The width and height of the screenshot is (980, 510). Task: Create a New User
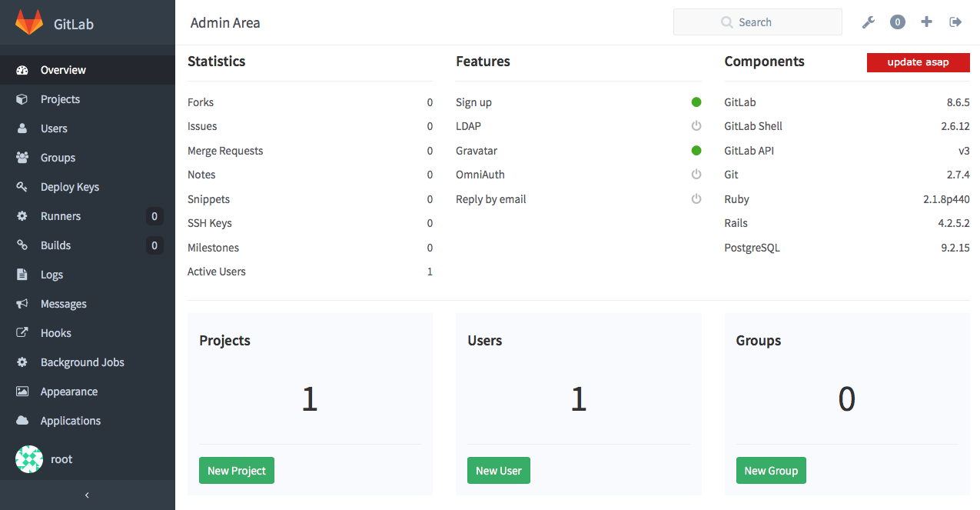[x=498, y=470]
